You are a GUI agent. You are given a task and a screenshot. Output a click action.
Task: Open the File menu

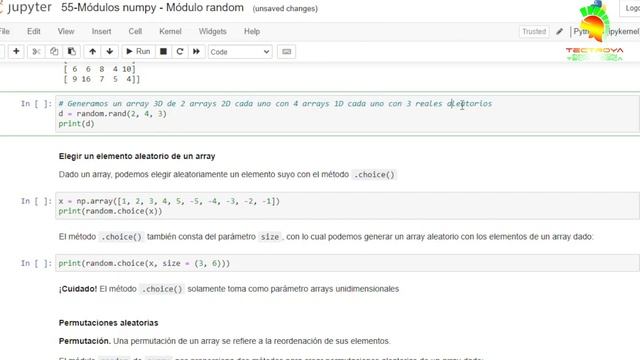pos(4,31)
